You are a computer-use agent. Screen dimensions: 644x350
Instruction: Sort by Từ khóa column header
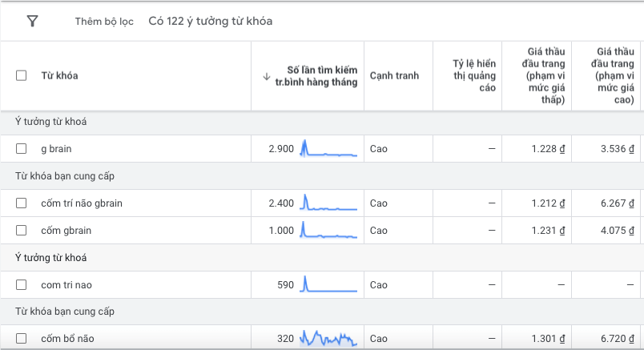[x=59, y=75]
